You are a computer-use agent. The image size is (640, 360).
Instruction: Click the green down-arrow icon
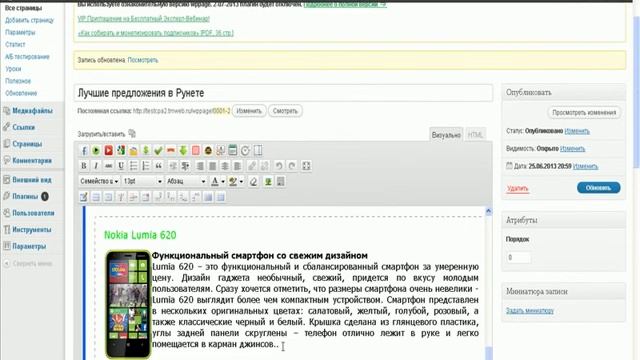click(x=183, y=151)
